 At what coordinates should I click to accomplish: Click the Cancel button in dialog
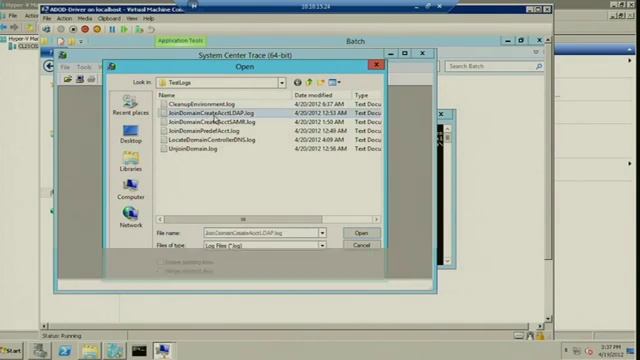[361, 245]
